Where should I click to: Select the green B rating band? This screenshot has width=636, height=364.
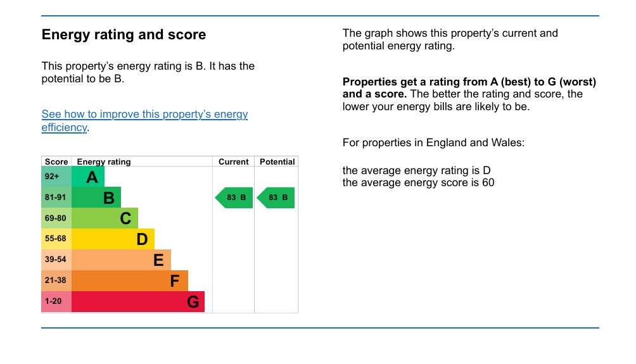tap(96, 198)
